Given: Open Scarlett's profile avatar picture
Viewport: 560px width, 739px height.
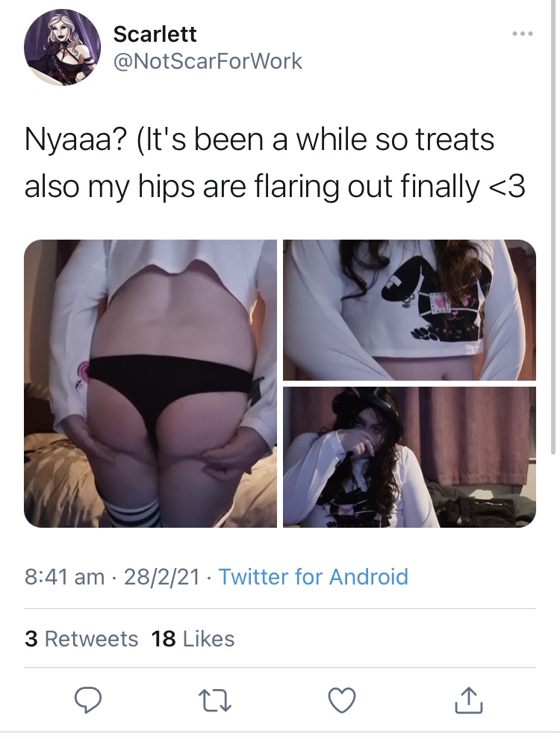Looking at the screenshot, I should coord(62,48).
